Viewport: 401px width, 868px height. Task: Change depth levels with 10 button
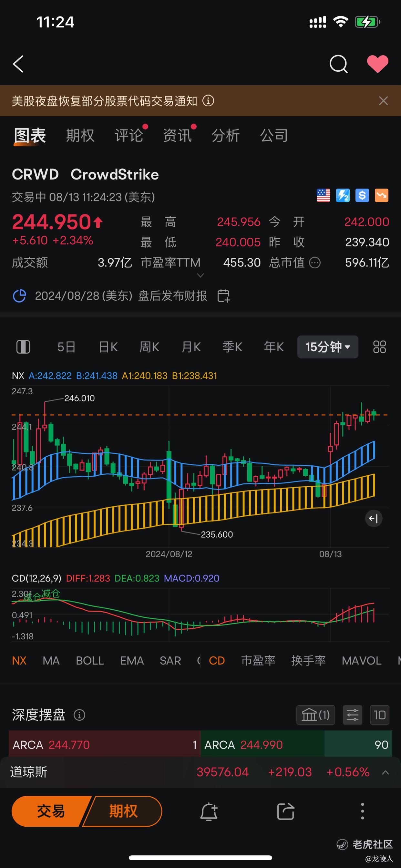[379, 715]
